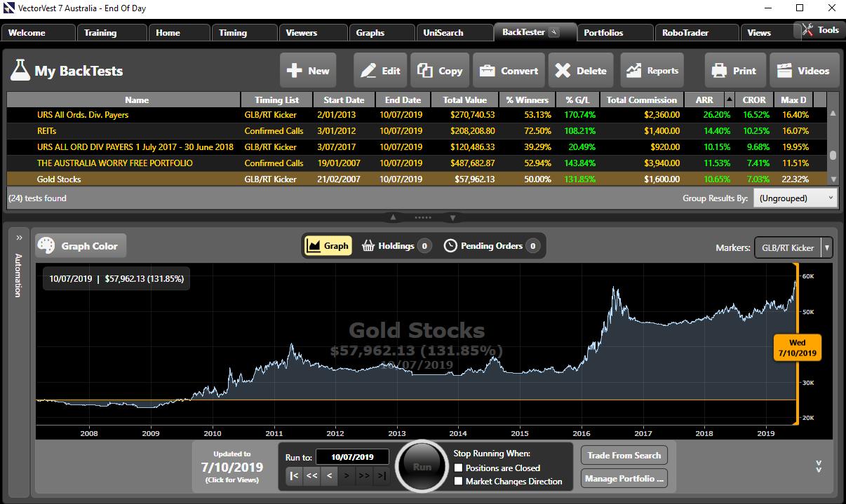Sort the table by Name column
Image resolution: width=846 pixels, height=504 pixels.
137,100
